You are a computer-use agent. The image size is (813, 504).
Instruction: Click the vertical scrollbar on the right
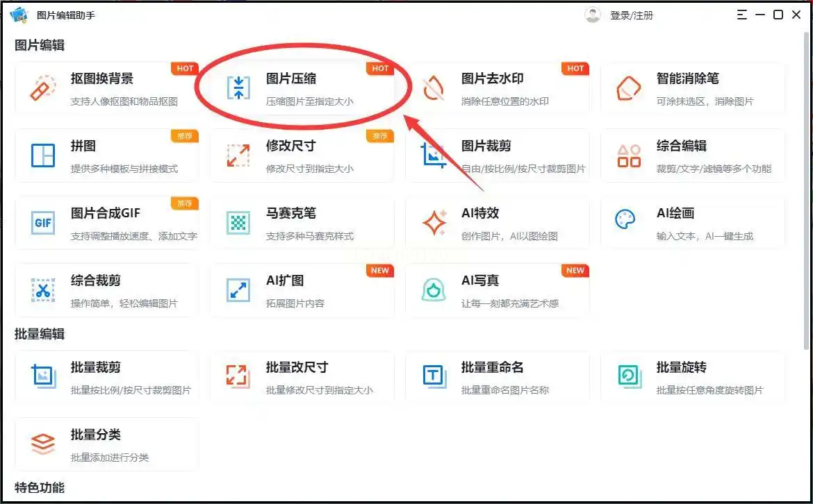tap(807, 192)
